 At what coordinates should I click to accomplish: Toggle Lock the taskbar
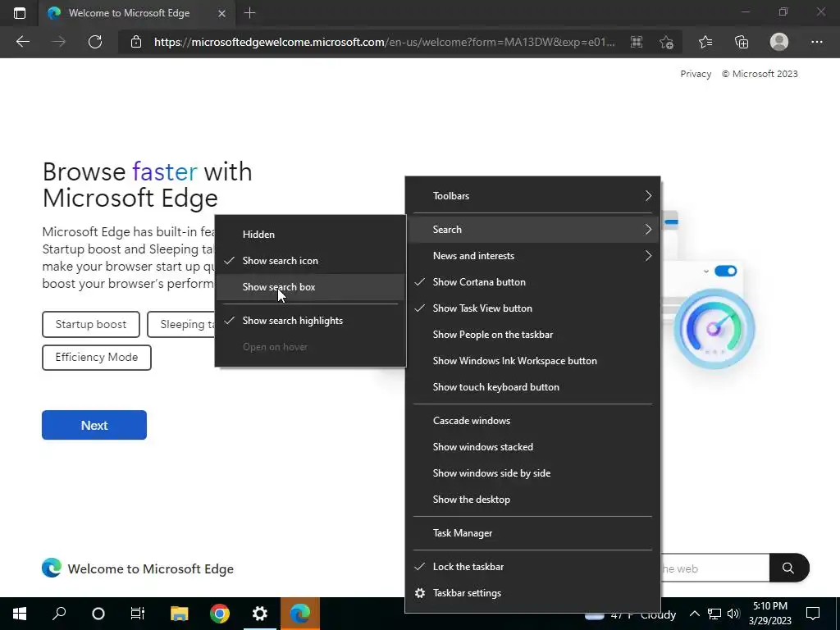tap(532, 567)
